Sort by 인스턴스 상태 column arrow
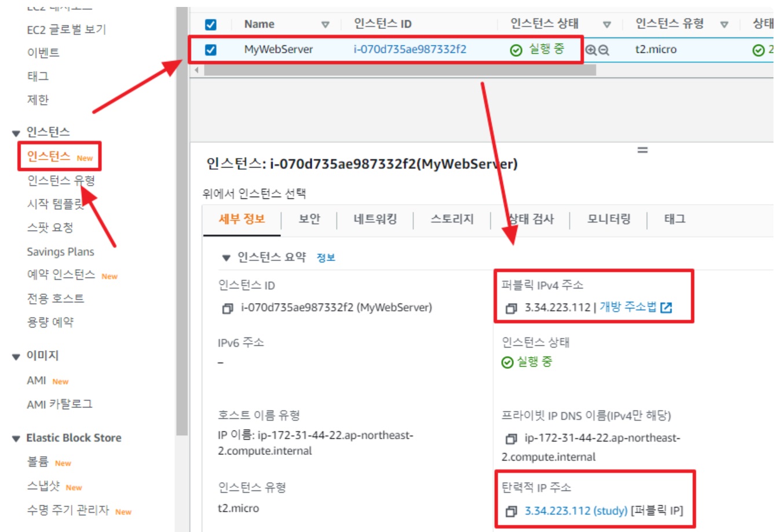The height and width of the screenshot is (532, 774). point(607,24)
